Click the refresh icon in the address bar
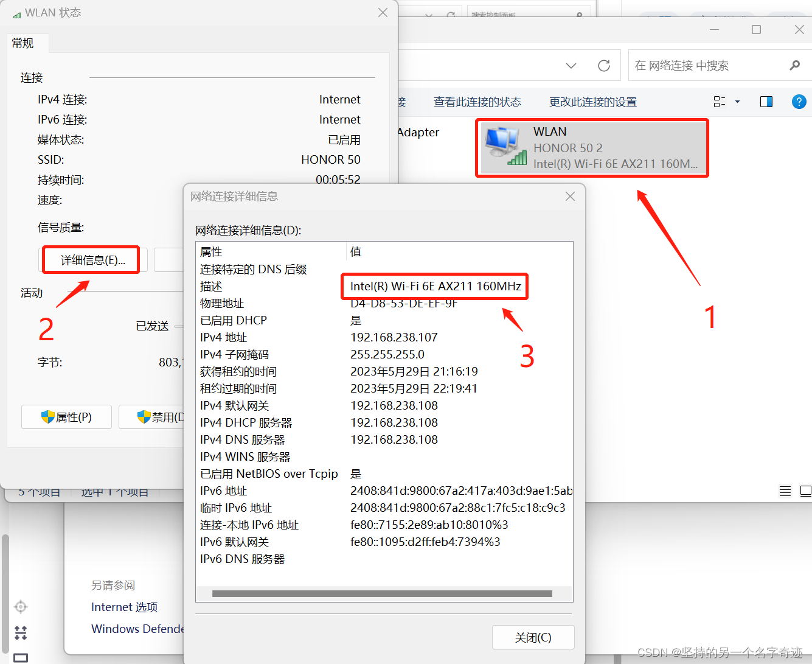Screen dimensions: 812x664 [x=604, y=66]
